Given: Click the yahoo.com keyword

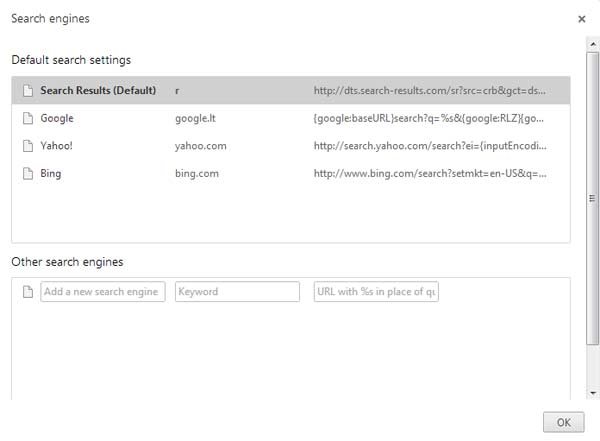Looking at the screenshot, I should click(201, 146).
